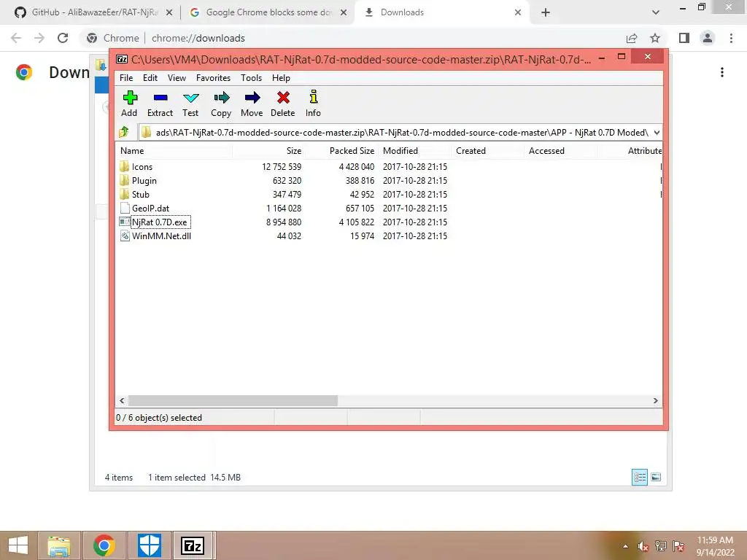Close the Downloads tab
The width and height of the screenshot is (747, 560).
point(518,12)
